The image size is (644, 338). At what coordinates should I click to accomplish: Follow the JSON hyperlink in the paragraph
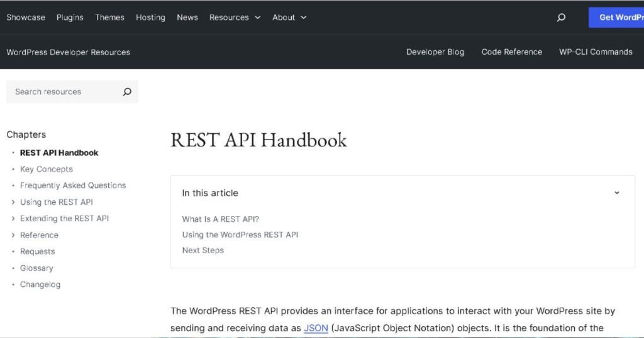[316, 328]
